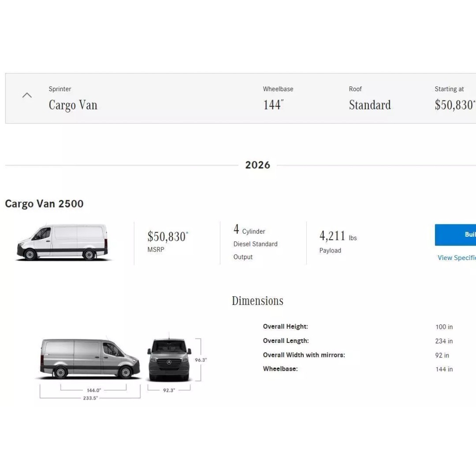Click the 144.0" wheelbase marking on the diagram
This screenshot has width=476, height=476.
pos(93,390)
